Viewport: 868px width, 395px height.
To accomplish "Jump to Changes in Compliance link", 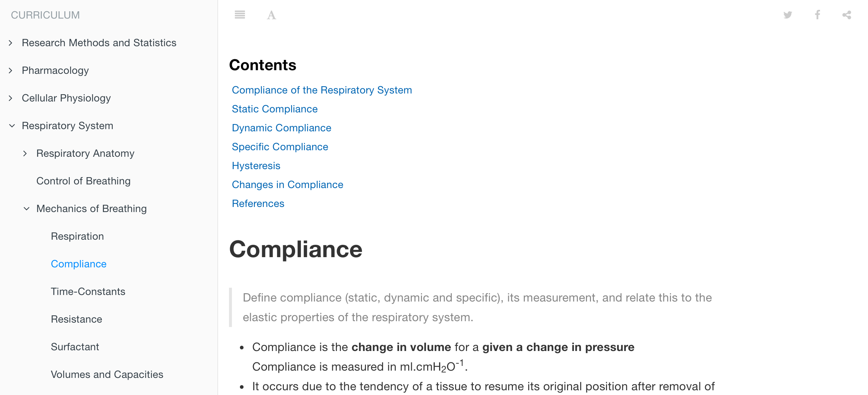I will point(288,184).
